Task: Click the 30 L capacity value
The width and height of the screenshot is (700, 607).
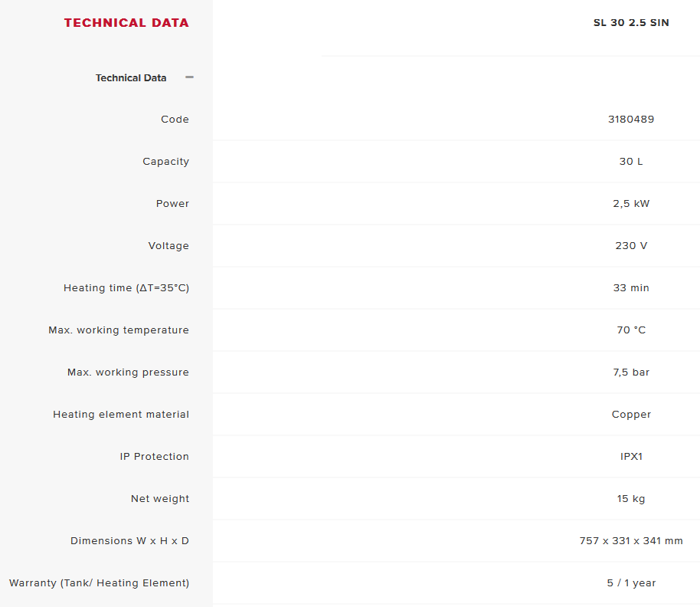Action: pyautogui.click(x=631, y=162)
